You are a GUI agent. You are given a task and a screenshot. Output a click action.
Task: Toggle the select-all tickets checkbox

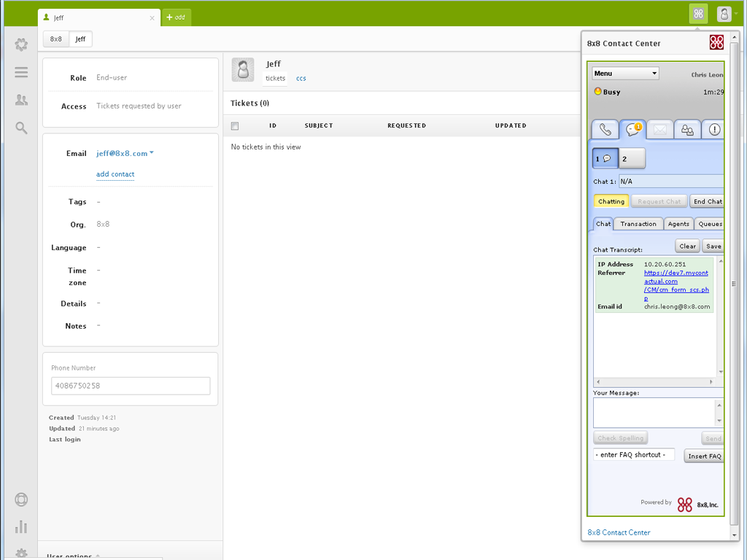[234, 125]
